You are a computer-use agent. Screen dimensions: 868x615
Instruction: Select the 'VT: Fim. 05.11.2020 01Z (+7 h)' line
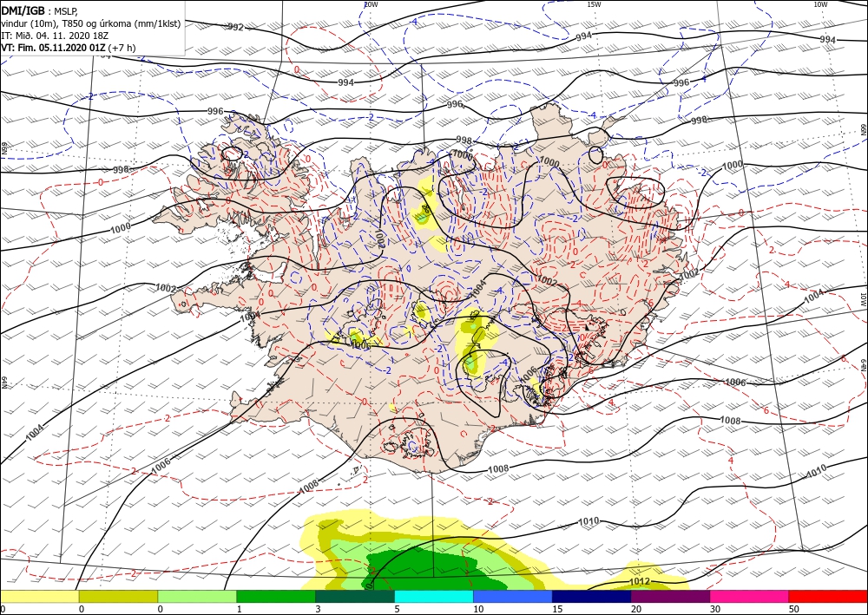pos(68,48)
